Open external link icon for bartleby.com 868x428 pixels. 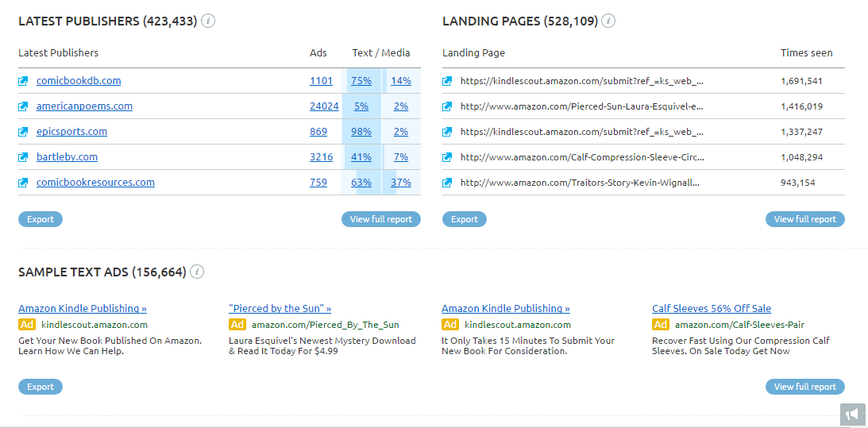click(x=24, y=157)
